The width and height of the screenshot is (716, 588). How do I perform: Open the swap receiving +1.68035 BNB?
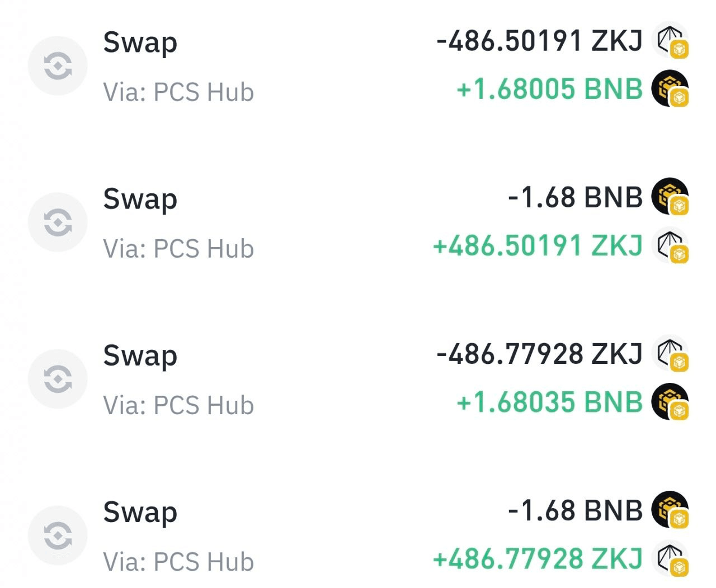[358, 379]
